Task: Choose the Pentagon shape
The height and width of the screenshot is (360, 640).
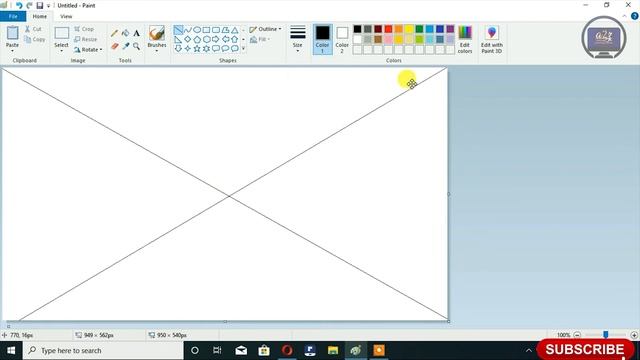Action: pos(197,40)
